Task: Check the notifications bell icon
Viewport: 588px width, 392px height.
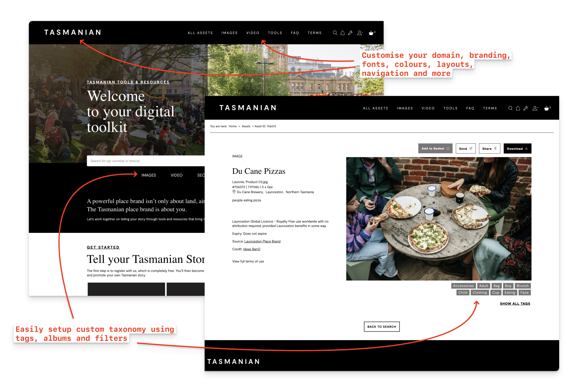Action: tap(342, 33)
